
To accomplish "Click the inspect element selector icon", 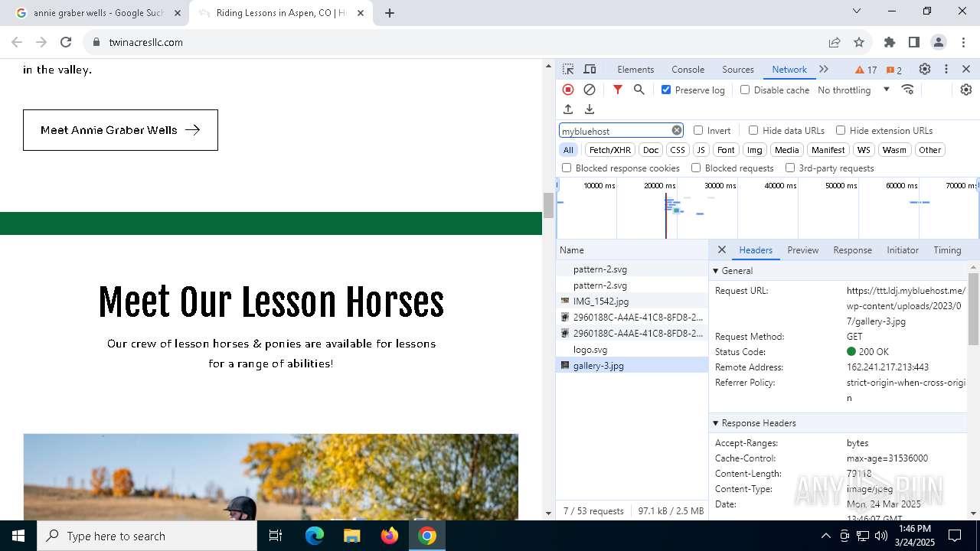I will pyautogui.click(x=568, y=69).
